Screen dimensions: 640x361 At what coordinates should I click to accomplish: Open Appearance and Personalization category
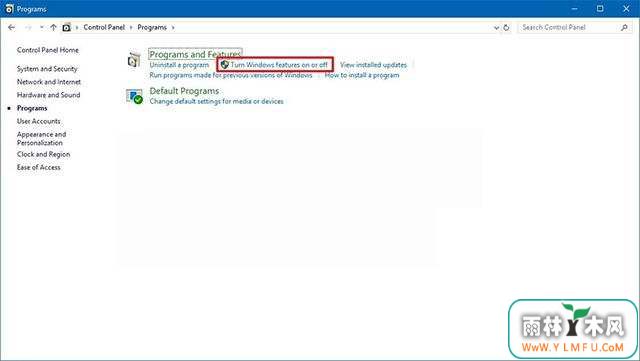coord(41,138)
